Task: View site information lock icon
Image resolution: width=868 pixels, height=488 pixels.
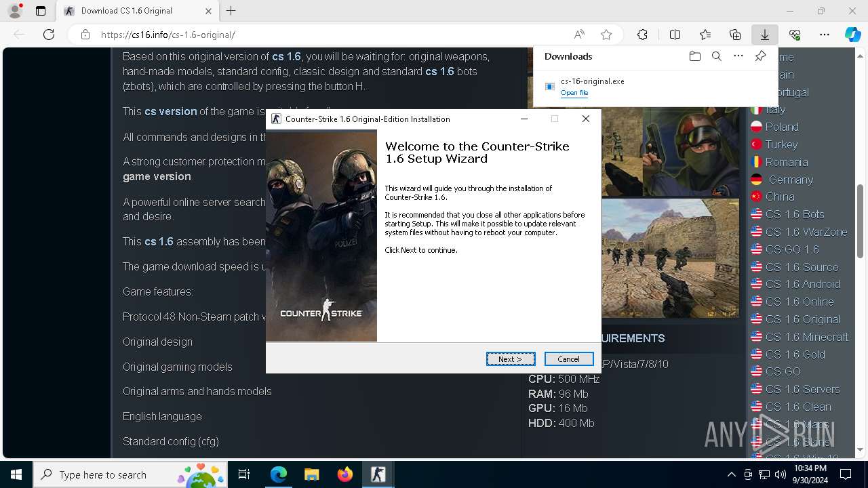Action: (x=85, y=35)
